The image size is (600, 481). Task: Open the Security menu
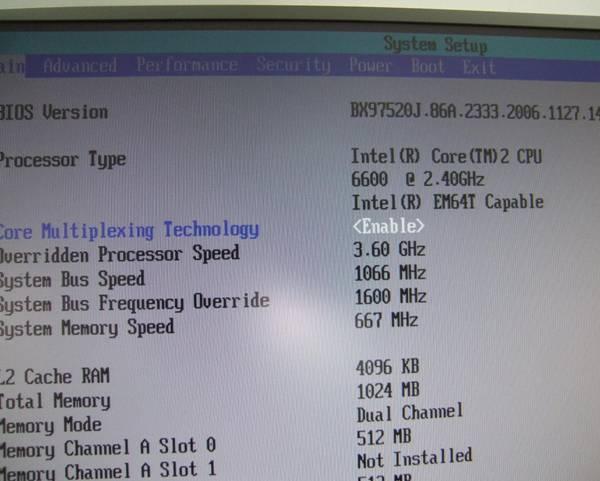point(292,66)
